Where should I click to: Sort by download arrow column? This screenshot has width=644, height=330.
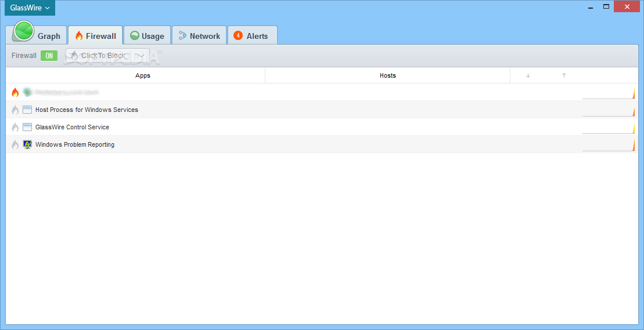point(528,75)
